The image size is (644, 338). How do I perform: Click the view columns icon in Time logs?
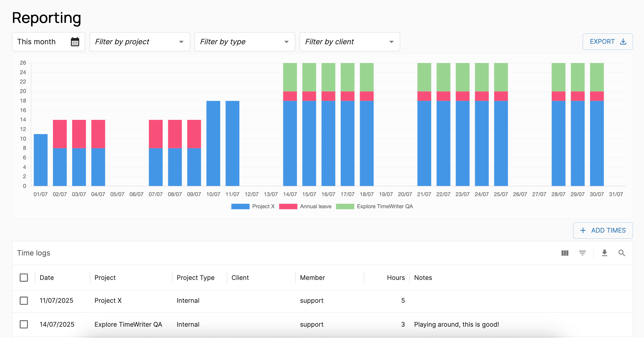point(565,253)
